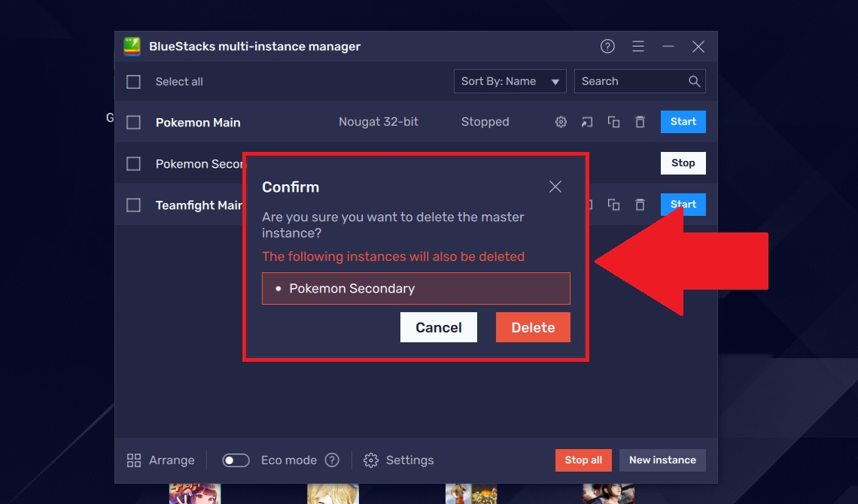Delete the Teamfight Main instance
This screenshot has height=504, width=858.
pyautogui.click(x=640, y=204)
